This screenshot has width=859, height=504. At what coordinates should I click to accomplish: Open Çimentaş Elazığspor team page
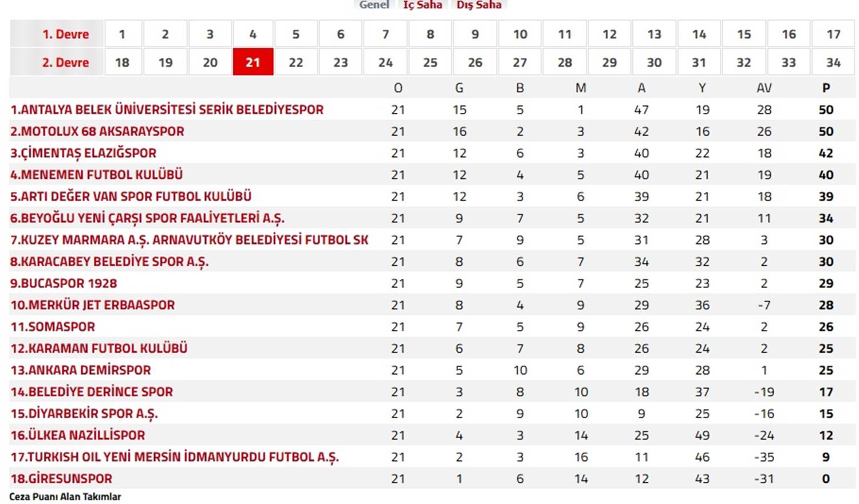(83, 153)
